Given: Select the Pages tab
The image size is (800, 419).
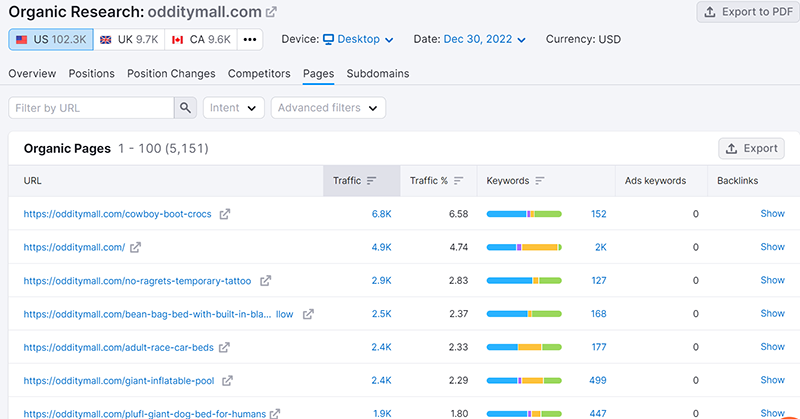Looking at the screenshot, I should (318, 73).
